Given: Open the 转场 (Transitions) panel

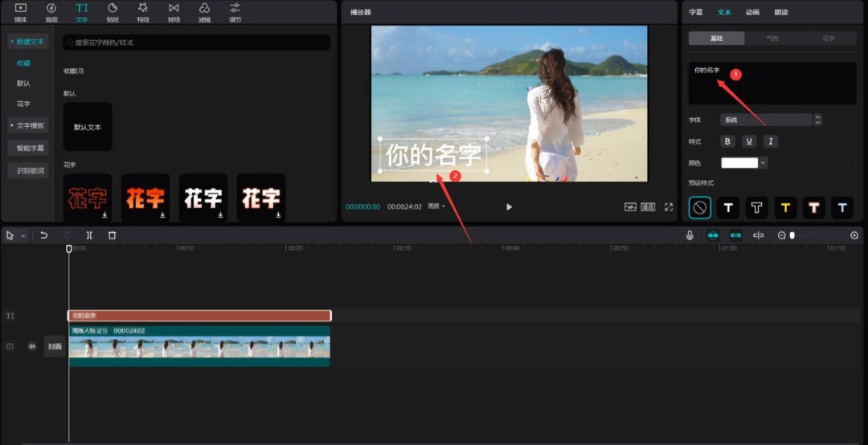Looking at the screenshot, I should coord(174,11).
